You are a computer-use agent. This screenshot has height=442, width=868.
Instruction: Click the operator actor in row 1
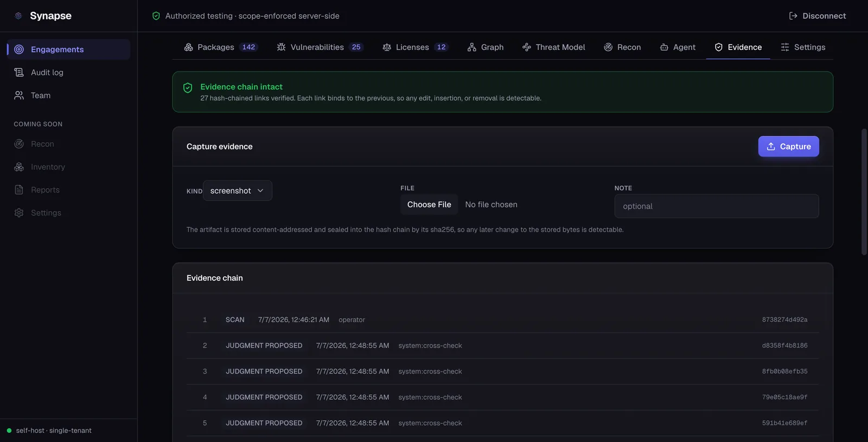click(x=352, y=320)
